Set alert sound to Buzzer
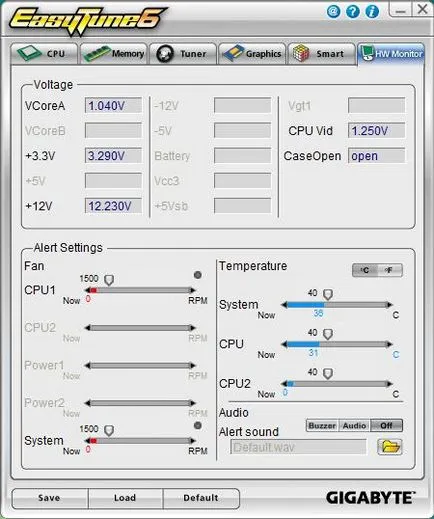This screenshot has height=519, width=434. pos(322,426)
